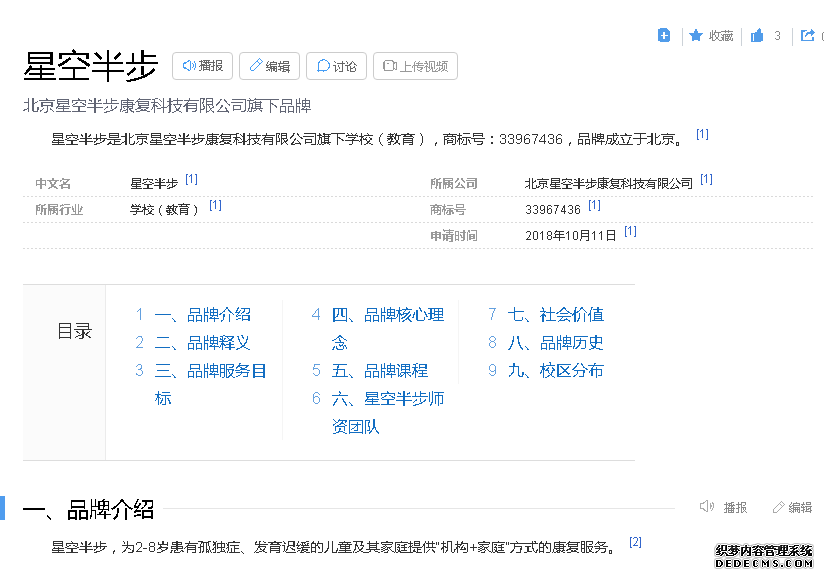Open reference [1] next to 中文名 value
The height and width of the screenshot is (578, 824).
point(191,180)
